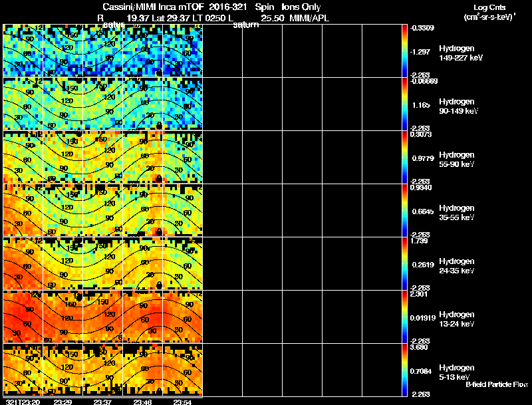Select the '0.6645' color scale midpoint value
Screen dimensions: 532x405
(423, 211)
